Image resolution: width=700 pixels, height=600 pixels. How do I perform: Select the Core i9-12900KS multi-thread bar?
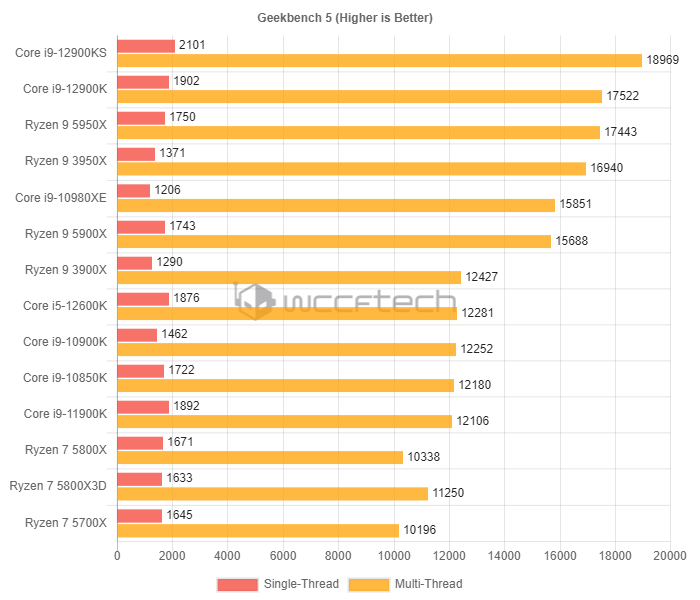click(x=379, y=60)
